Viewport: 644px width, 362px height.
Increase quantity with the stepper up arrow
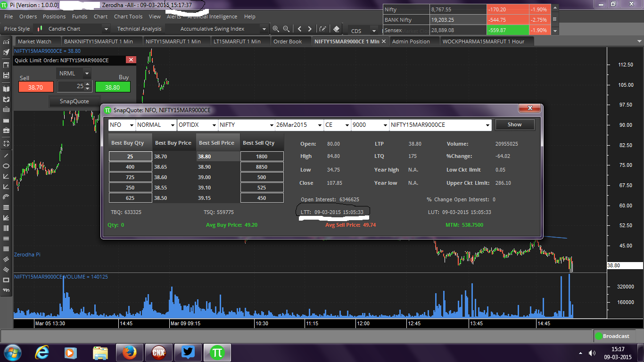[87, 84]
